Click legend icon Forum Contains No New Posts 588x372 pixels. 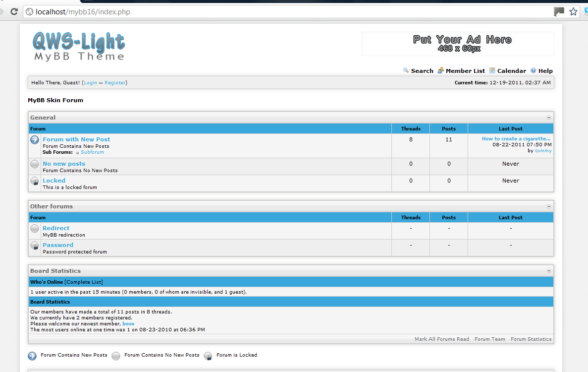pos(116,356)
